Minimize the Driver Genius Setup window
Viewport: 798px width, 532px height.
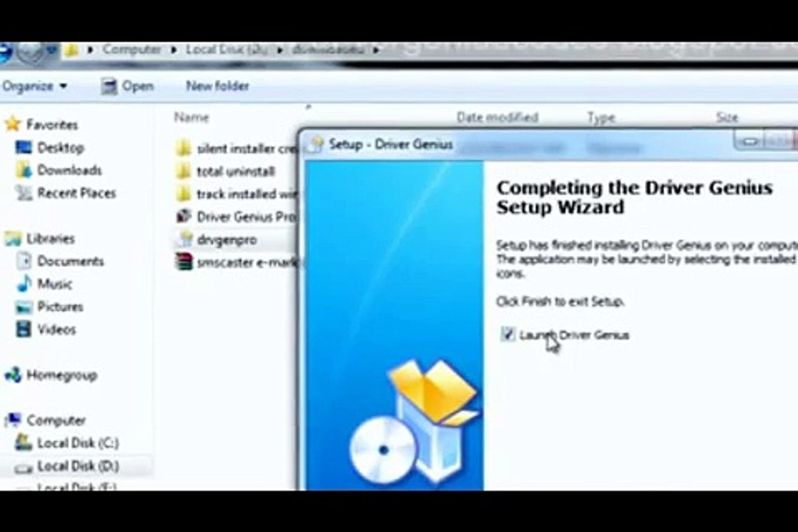749,141
